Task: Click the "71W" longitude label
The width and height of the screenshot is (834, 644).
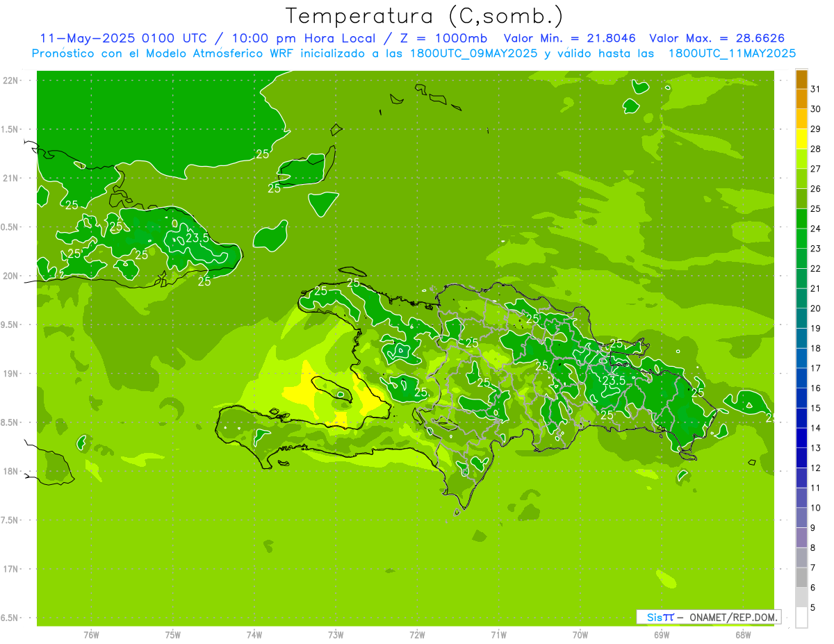Action: (x=498, y=634)
